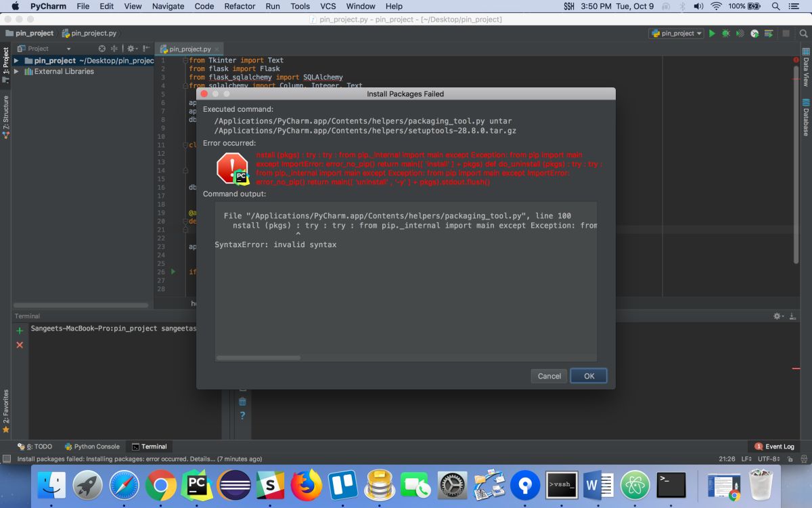Viewport: 812px width, 508px height.
Task: Toggle the 2: Favorites side tab
Action: pos(5,411)
